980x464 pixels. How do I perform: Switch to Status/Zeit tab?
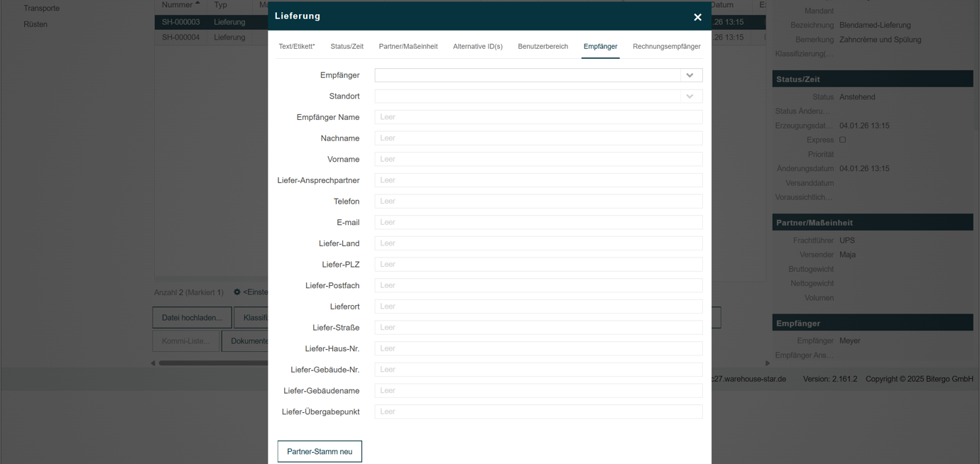click(347, 46)
